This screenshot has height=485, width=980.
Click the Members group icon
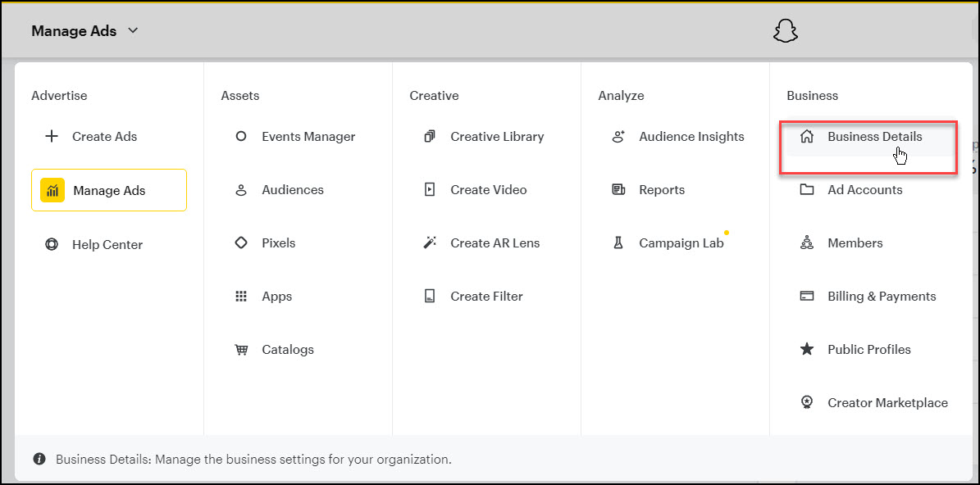point(807,242)
